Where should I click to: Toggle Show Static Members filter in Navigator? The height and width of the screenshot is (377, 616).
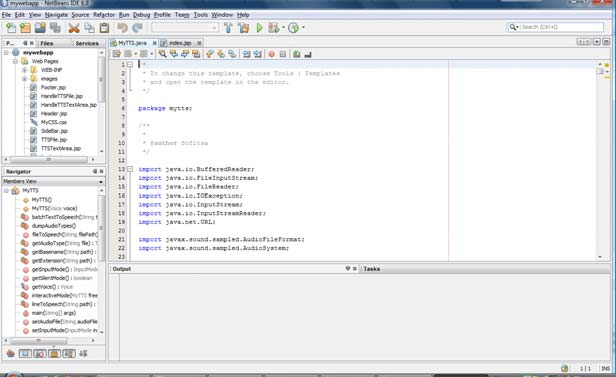pos(40,353)
